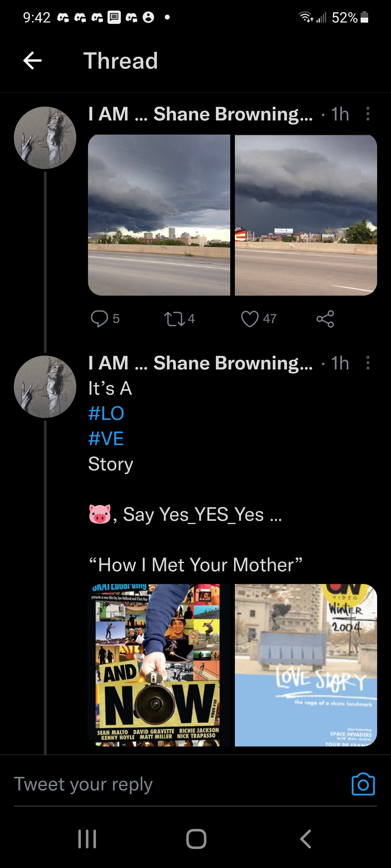The height and width of the screenshot is (868, 391).
Task: Retweet the storm clouds tweet
Action: [x=174, y=319]
